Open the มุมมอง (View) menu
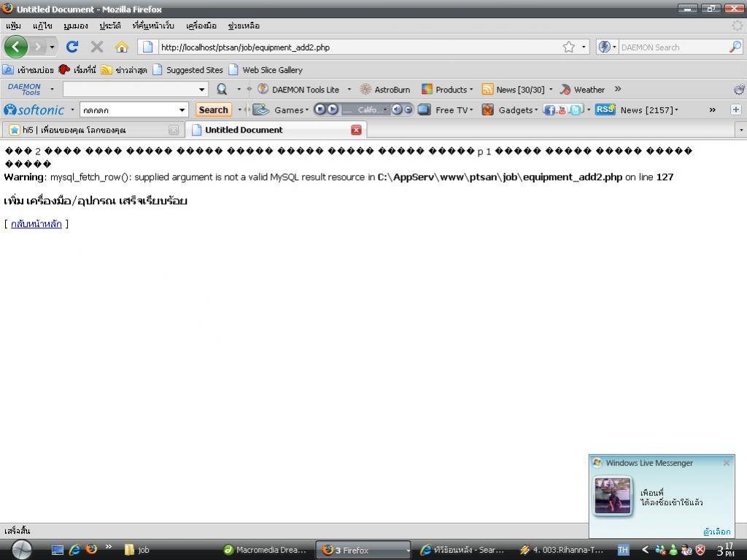Screen dimensions: 747x560 [x=75, y=26]
